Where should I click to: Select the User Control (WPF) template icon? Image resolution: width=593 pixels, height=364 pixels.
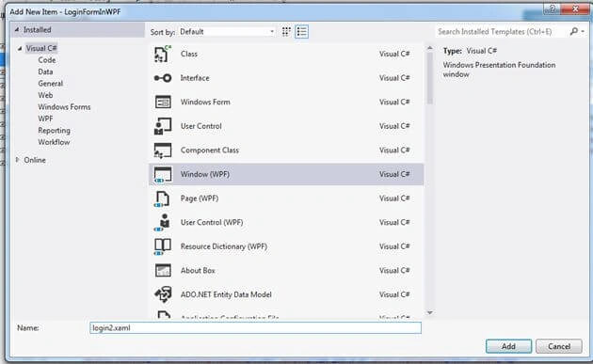(x=163, y=223)
